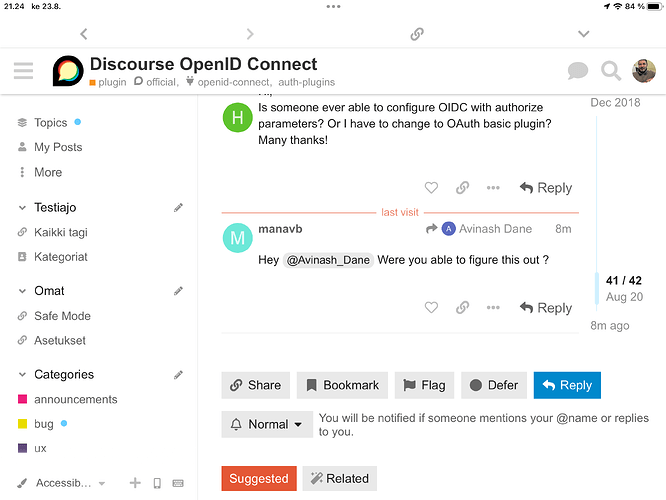Share this topic

coord(256,385)
